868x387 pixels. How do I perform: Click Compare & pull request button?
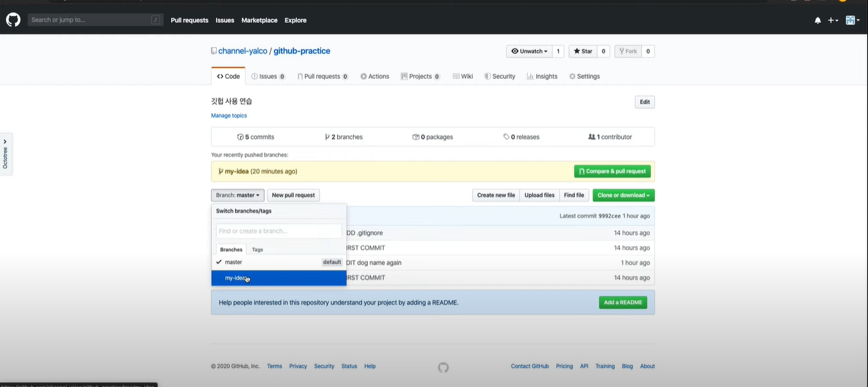(x=612, y=171)
